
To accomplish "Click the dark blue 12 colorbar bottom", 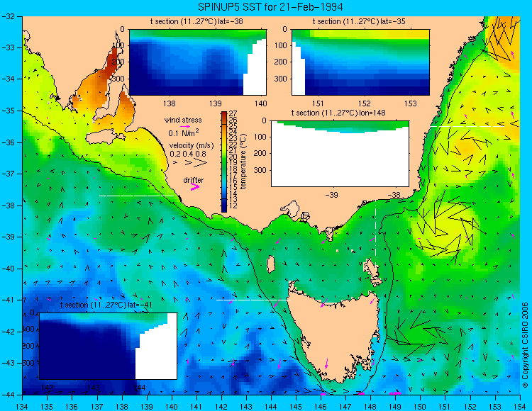I will coord(224,208).
